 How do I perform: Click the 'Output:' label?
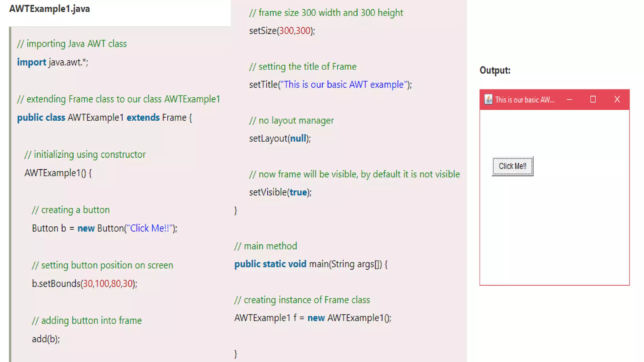click(495, 70)
